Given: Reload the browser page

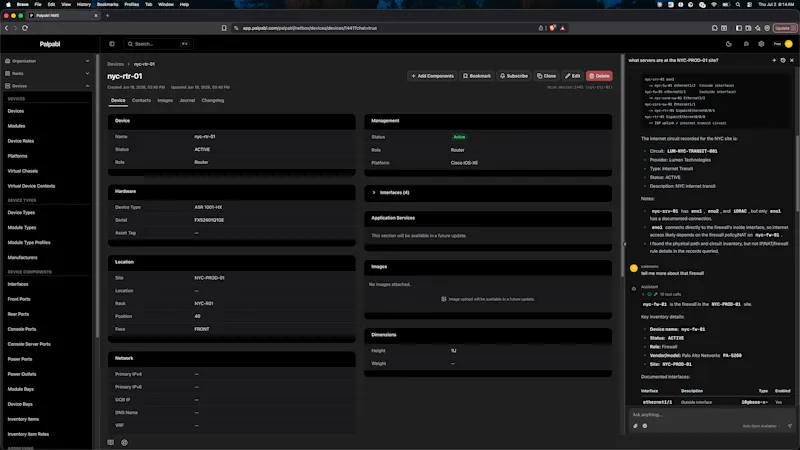Looking at the screenshot, I should tap(24, 28).
